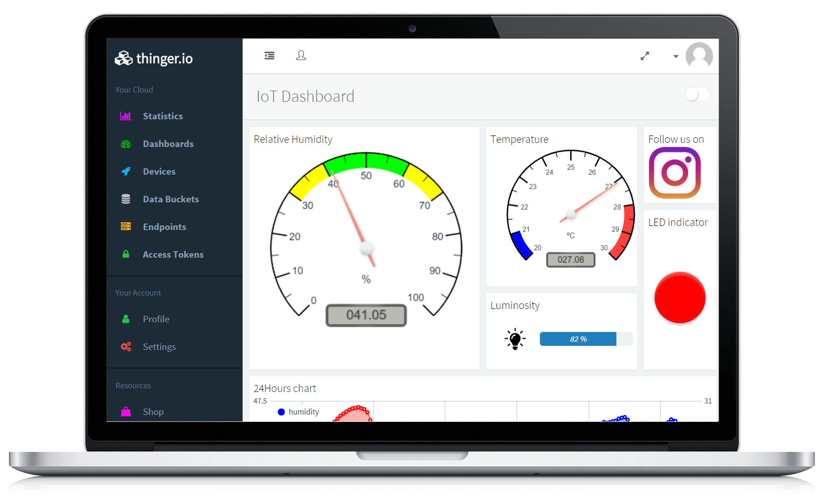Image resolution: width=822 pixels, height=504 pixels.
Task: Click the Resources section label
Action: tap(133, 386)
